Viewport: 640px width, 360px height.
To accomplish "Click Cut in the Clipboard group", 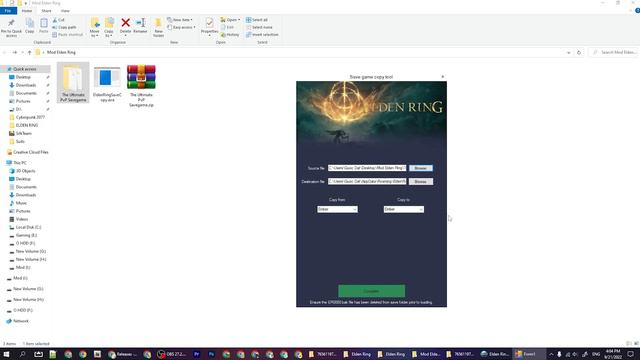I will (x=58, y=20).
